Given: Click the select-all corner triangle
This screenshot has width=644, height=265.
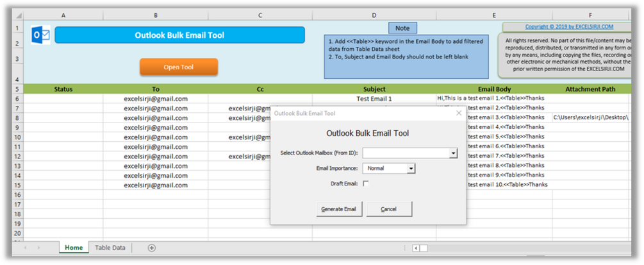Looking at the screenshot, I should click(x=19, y=15).
